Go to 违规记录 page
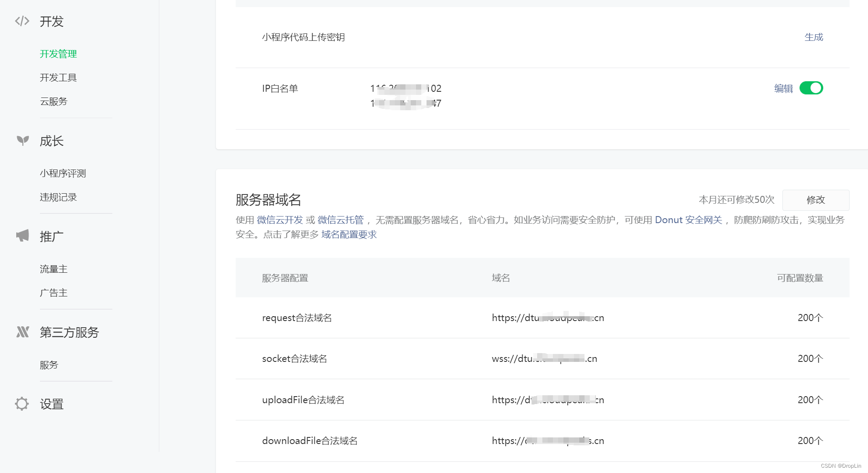 coord(58,197)
